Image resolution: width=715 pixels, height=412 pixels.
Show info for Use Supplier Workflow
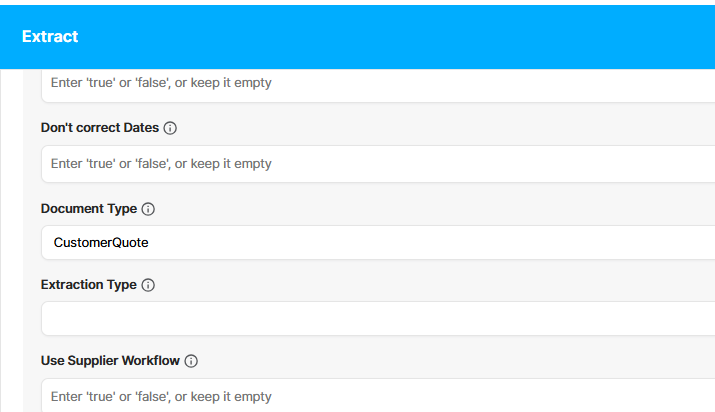(191, 361)
